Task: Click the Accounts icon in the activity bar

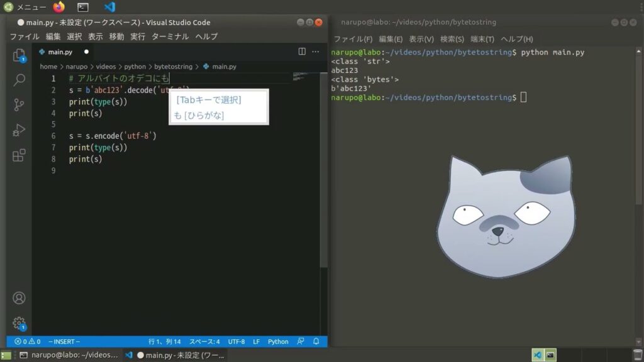Action: coord(19,298)
